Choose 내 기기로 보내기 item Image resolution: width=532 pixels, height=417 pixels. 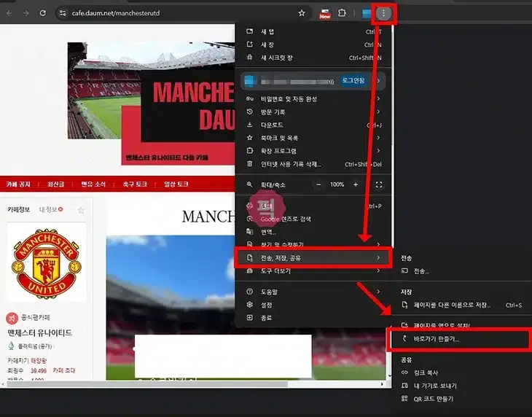(462, 386)
